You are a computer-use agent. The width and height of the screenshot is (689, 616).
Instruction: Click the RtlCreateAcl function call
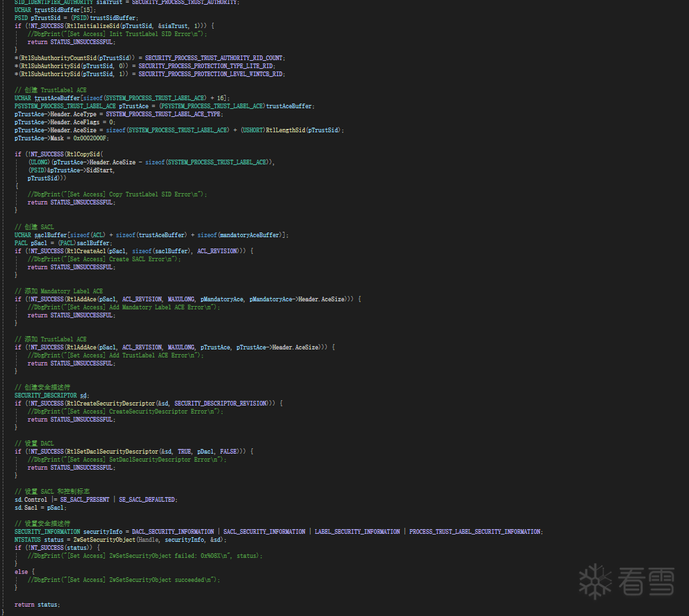pos(87,251)
